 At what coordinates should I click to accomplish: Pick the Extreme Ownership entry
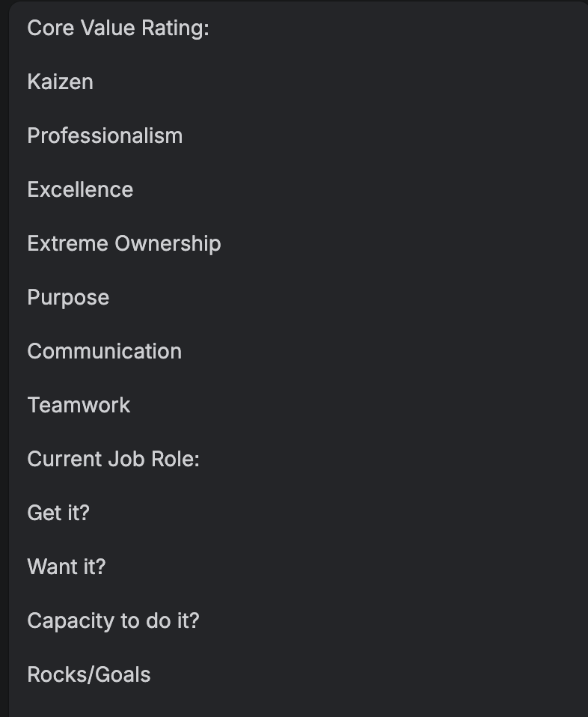click(x=124, y=244)
